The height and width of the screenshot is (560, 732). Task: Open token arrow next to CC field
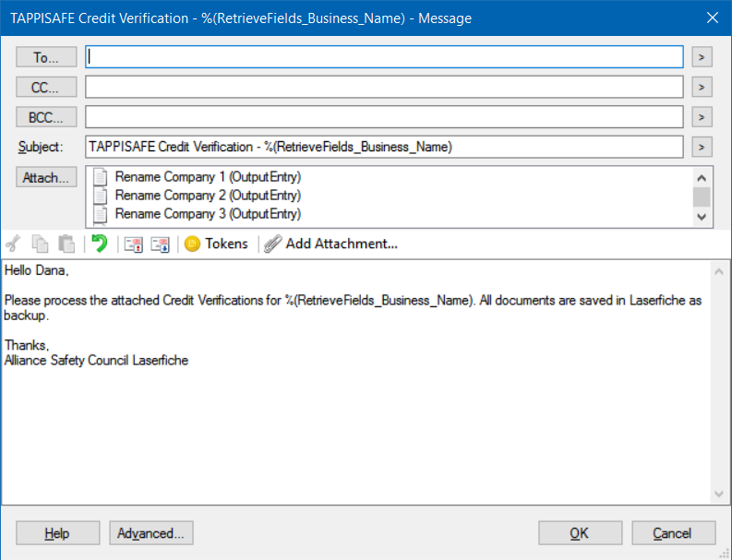702,87
